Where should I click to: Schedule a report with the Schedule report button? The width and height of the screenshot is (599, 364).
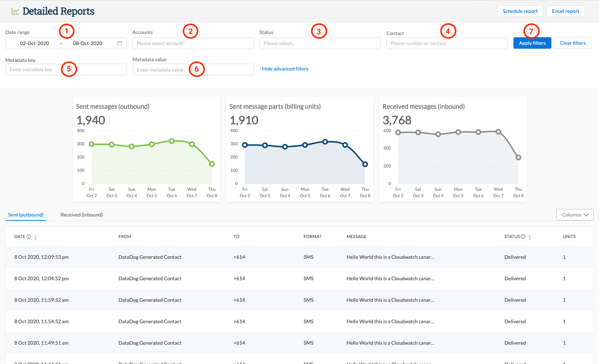click(520, 11)
